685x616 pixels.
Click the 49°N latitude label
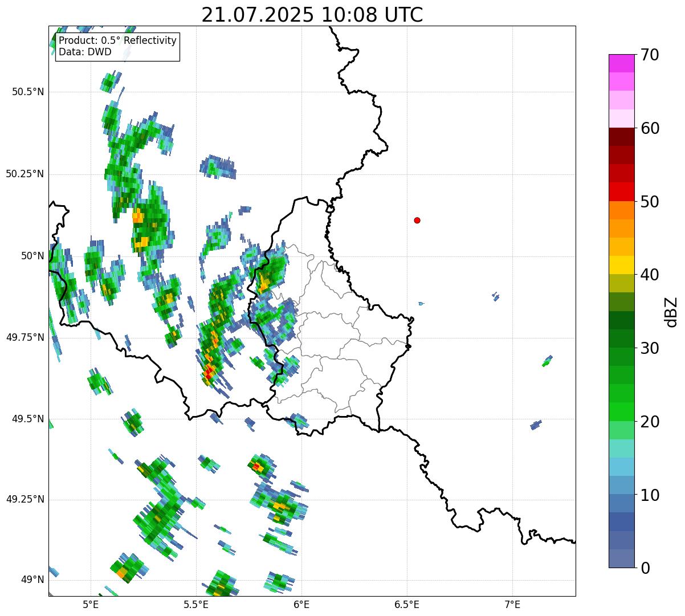[x=32, y=580]
